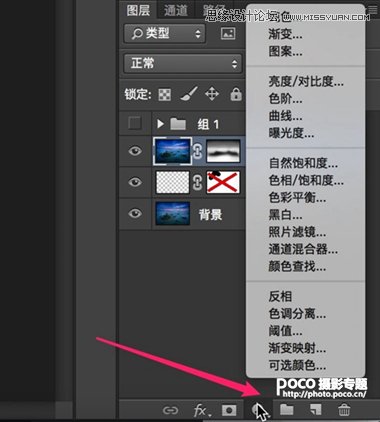Select the transparent checkerboard layer thumbnail
This screenshot has width=380, height=422.
click(x=172, y=182)
